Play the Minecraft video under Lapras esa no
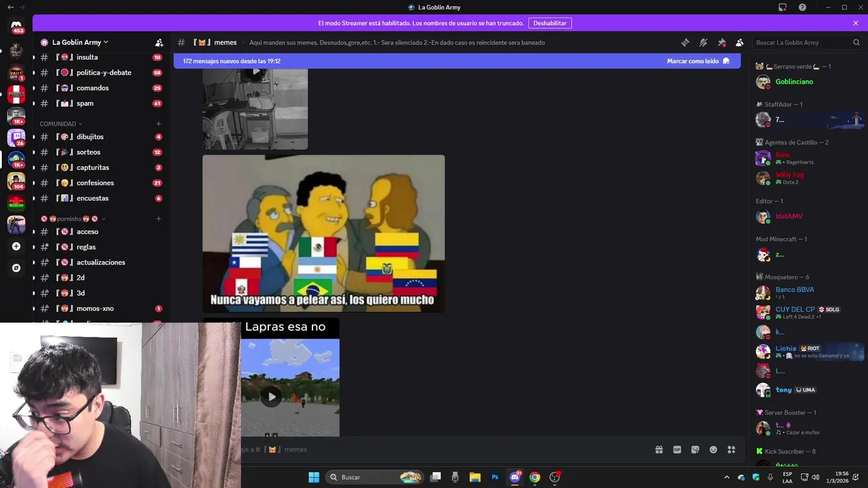The image size is (868, 488). (271, 396)
